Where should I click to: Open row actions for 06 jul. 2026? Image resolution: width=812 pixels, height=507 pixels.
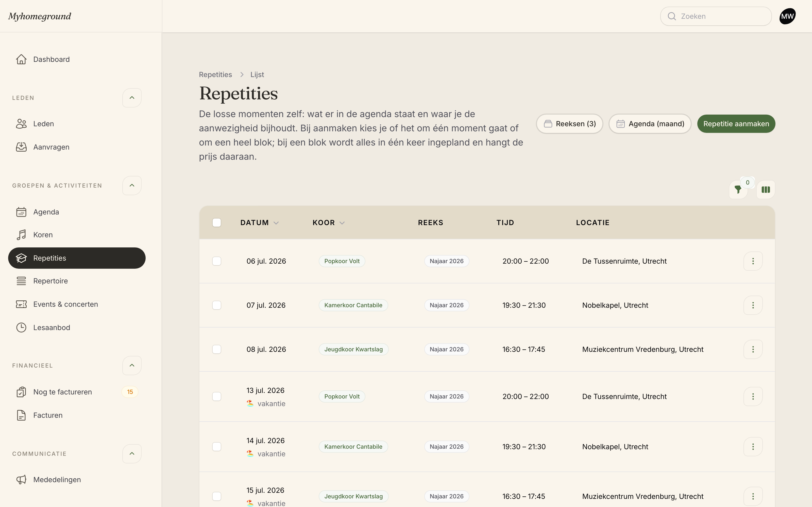tap(753, 261)
